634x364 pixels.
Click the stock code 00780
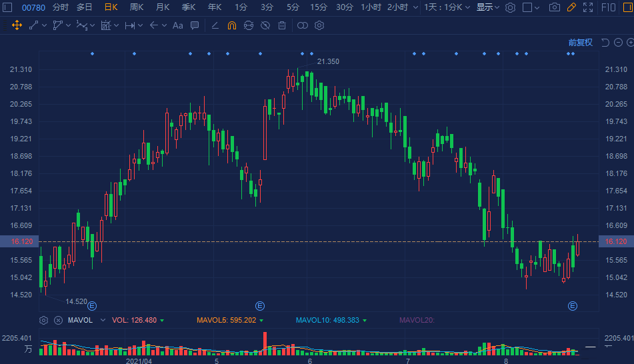pos(33,7)
